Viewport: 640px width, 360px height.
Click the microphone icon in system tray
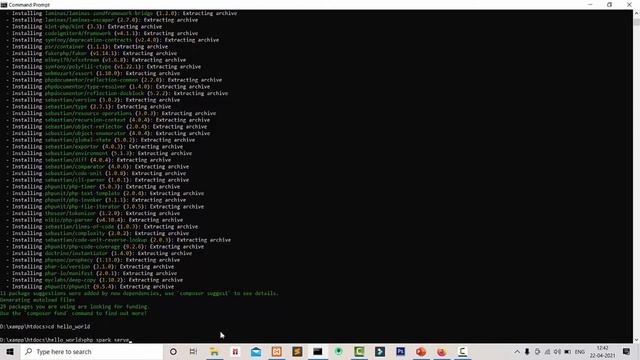[x=527, y=351]
